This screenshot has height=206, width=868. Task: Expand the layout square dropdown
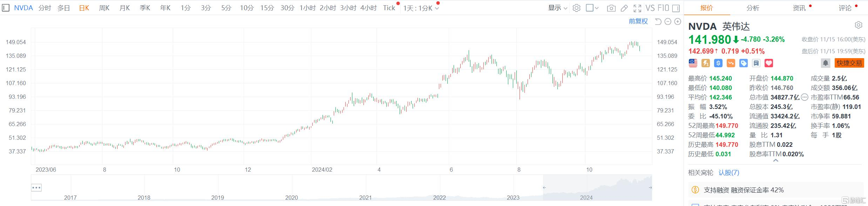pos(592,8)
